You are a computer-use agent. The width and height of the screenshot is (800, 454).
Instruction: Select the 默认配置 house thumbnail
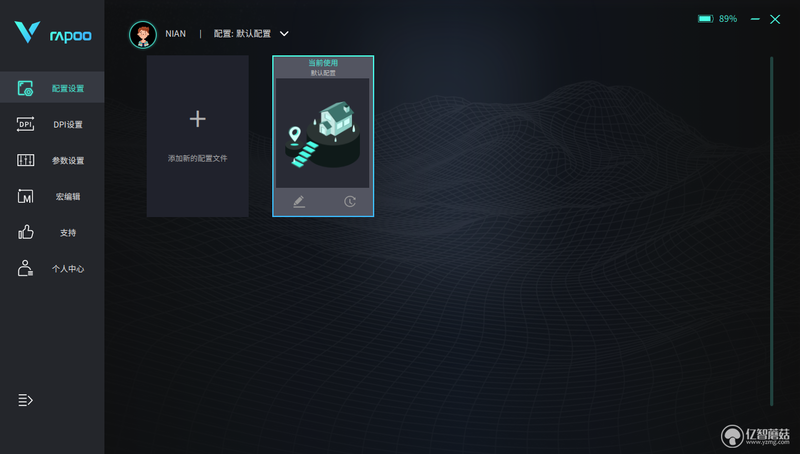(x=322, y=133)
